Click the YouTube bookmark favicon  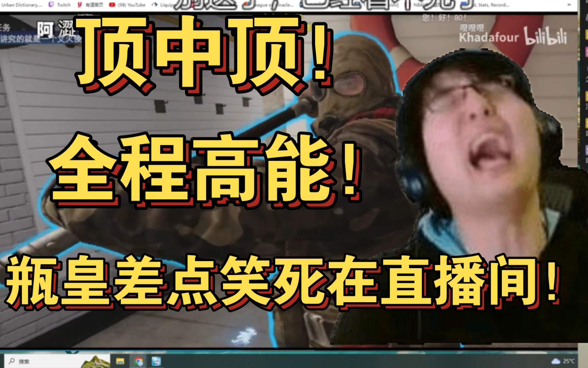point(112,5)
